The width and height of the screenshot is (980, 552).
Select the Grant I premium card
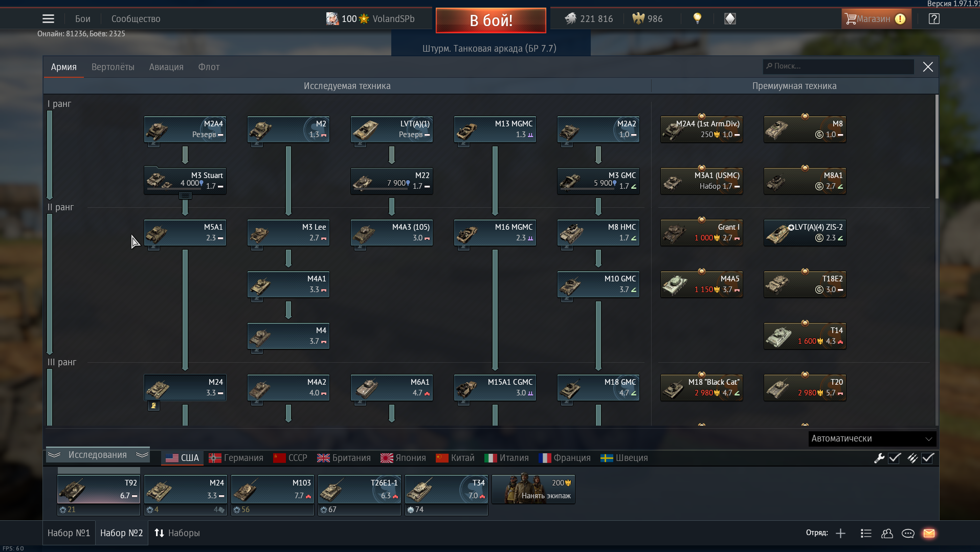tap(702, 233)
